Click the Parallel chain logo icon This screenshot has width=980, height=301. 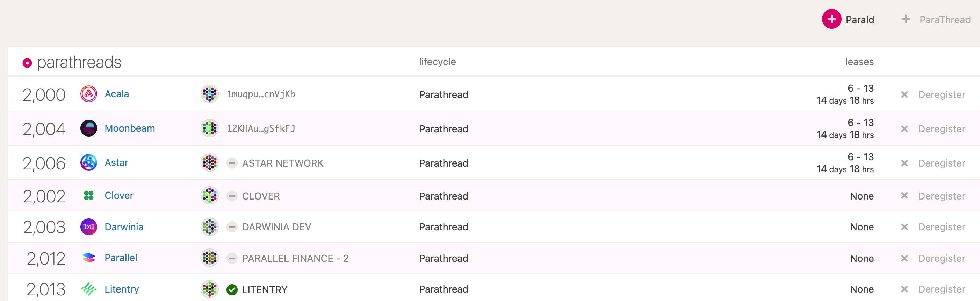coord(89,258)
